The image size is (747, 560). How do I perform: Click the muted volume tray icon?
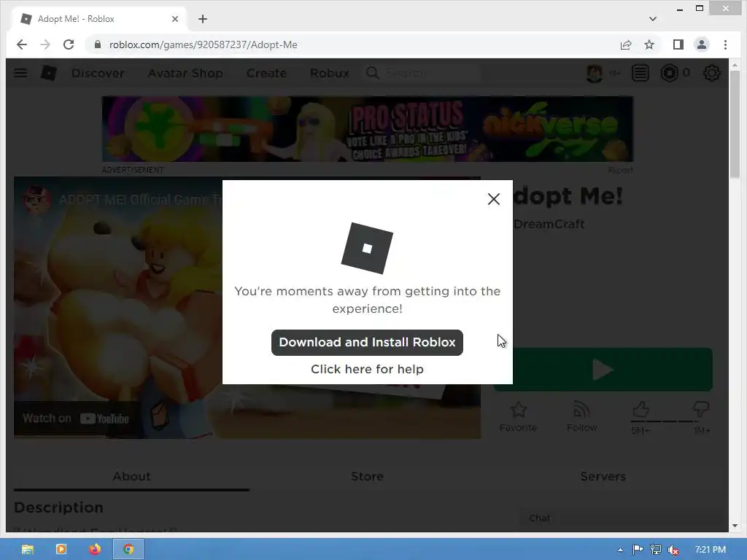pos(673,550)
